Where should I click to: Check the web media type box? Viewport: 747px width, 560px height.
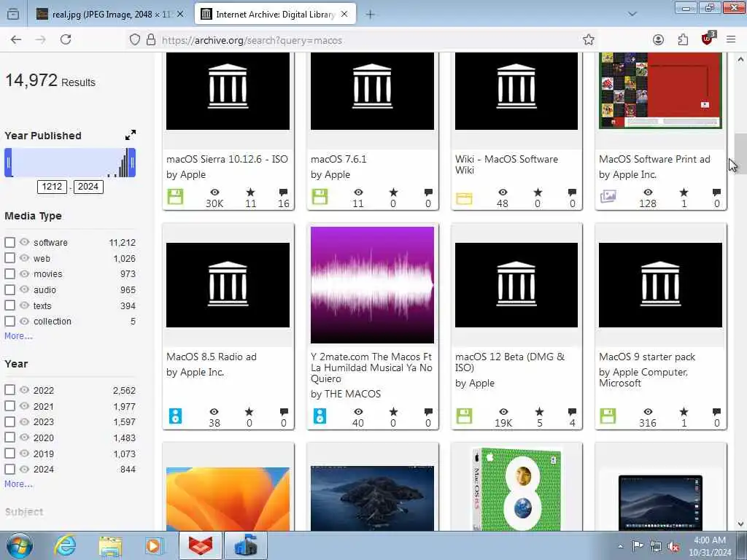(x=9, y=258)
